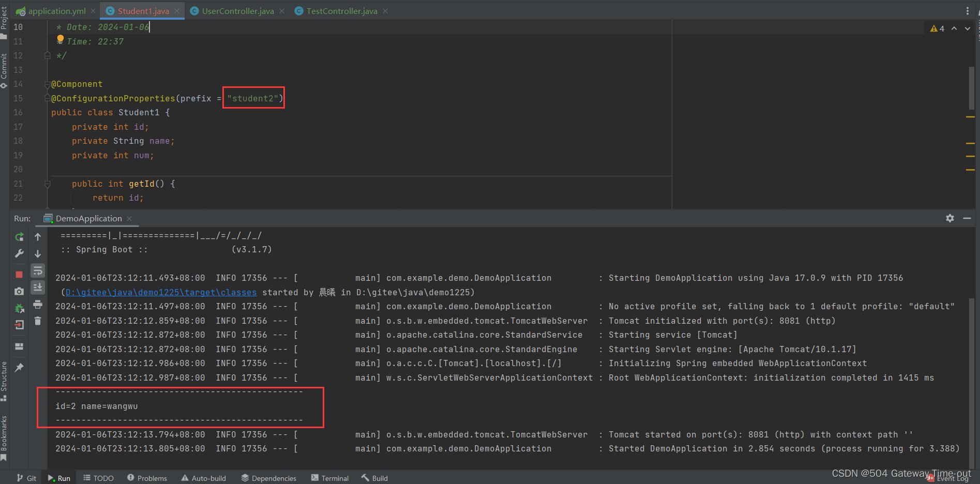Stop the running DemoApplication
The height and width of the screenshot is (484, 980).
pos(19,275)
